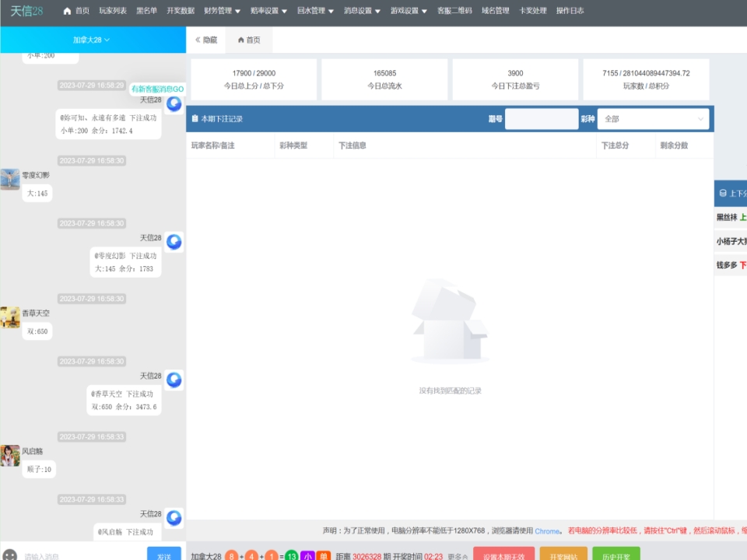The height and width of the screenshot is (560, 747).
Task: Click the 2023-07-29 16:58:29 timestamp
Action: pyautogui.click(x=92, y=86)
